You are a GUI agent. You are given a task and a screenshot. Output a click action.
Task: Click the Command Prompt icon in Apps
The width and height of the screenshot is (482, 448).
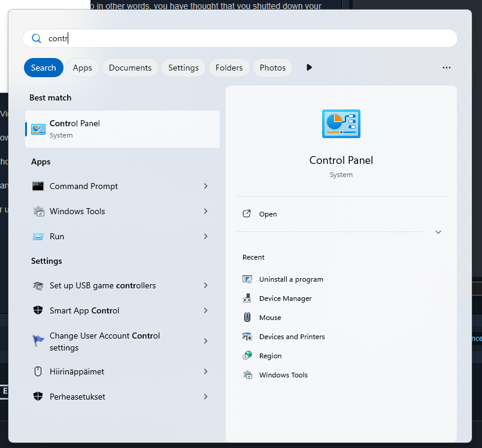click(38, 186)
